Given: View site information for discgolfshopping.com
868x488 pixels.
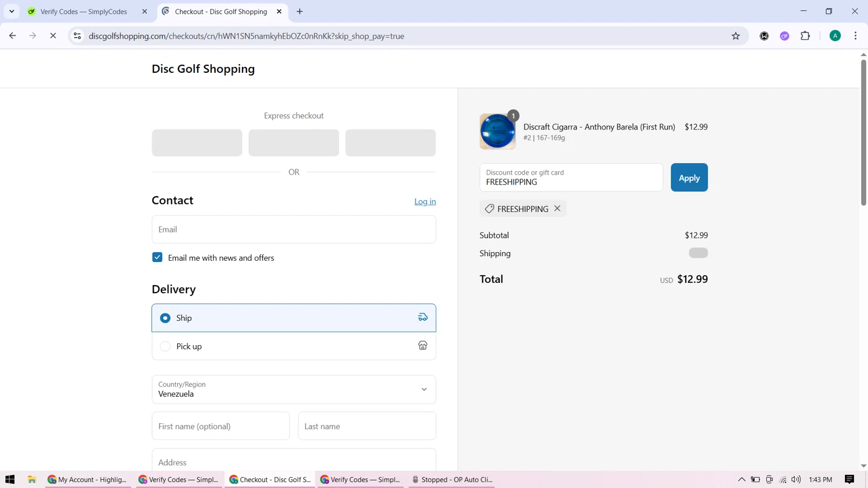Looking at the screenshot, I should (x=77, y=36).
